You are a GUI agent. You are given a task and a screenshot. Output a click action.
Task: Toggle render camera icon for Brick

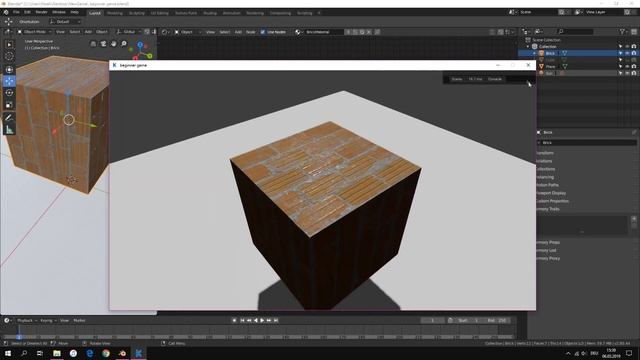[634, 53]
